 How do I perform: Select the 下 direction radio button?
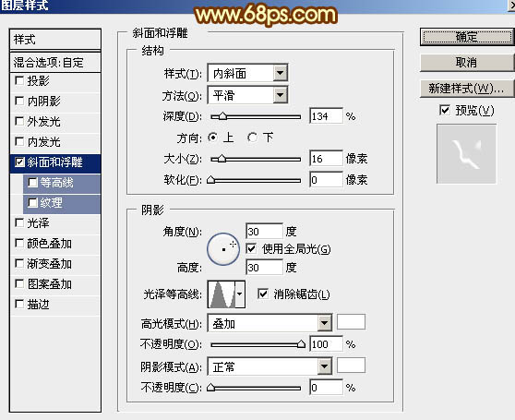click(252, 138)
